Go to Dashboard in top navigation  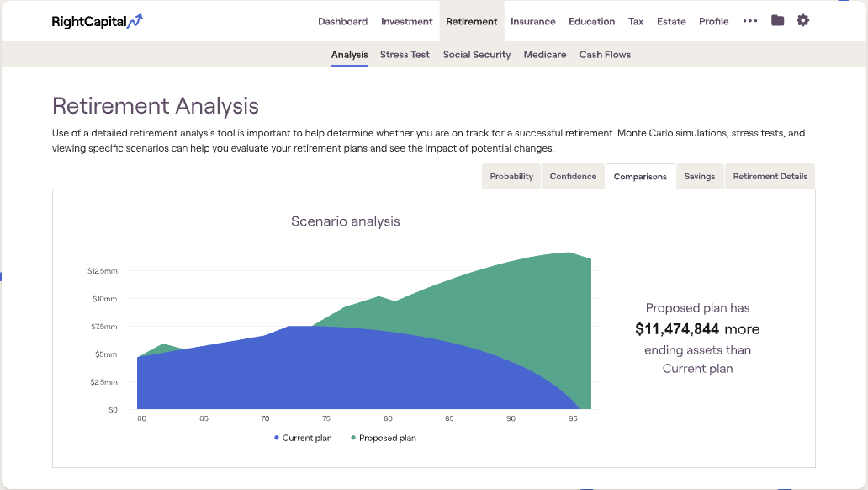pos(342,22)
